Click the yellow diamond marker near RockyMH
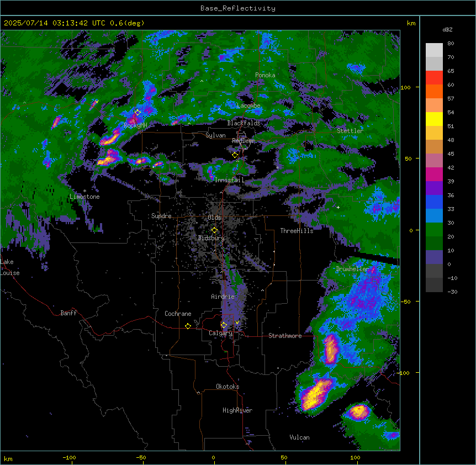This screenshot has height=465, width=476. (x=137, y=113)
